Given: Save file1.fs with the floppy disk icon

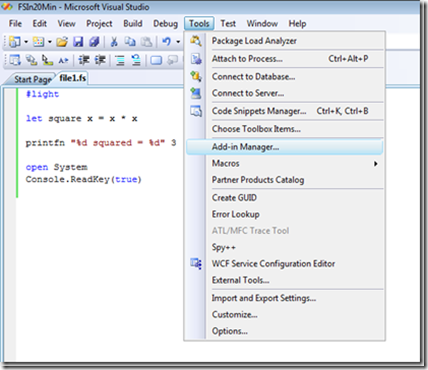Looking at the screenshot, I should pyautogui.click(x=78, y=42).
